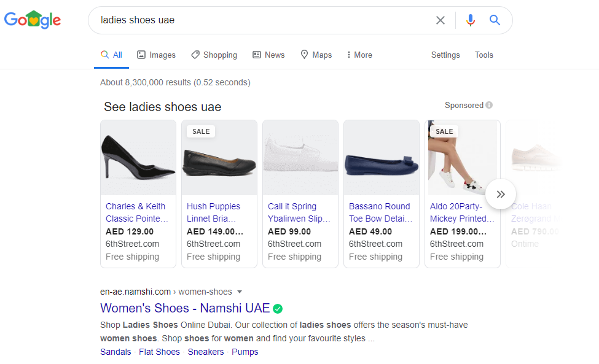Advance product carousel with double-arrow button
599x364 pixels.
coord(501,194)
